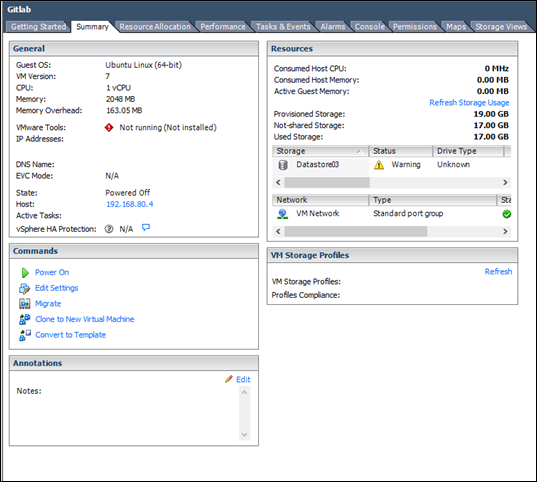Click the red VMware Tools status icon
Viewport: 537px width, 482px height.
point(109,127)
